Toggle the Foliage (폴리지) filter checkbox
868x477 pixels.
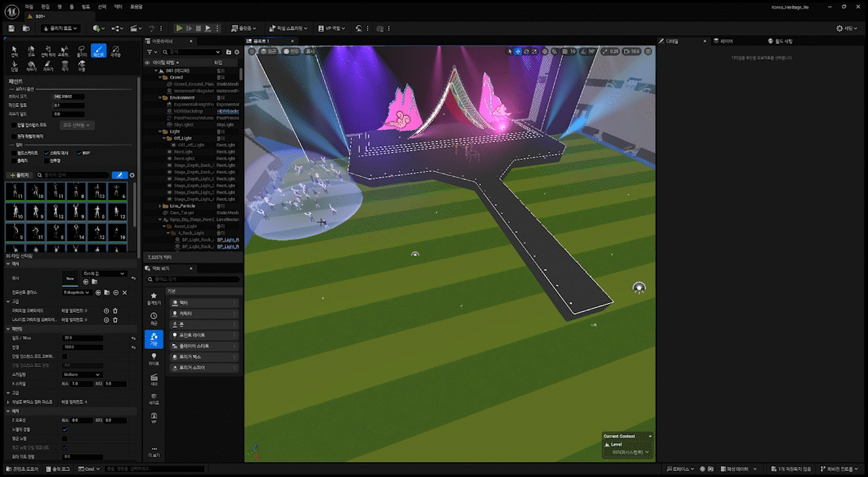click(15, 161)
